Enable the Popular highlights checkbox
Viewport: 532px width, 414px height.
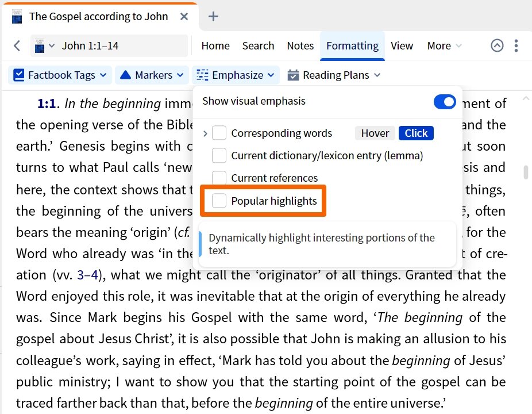[x=219, y=201]
